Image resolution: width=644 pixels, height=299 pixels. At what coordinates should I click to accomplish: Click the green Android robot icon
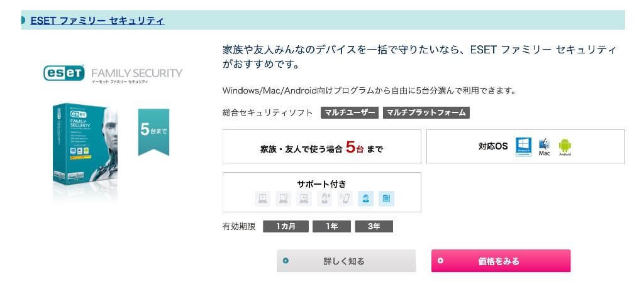565,146
